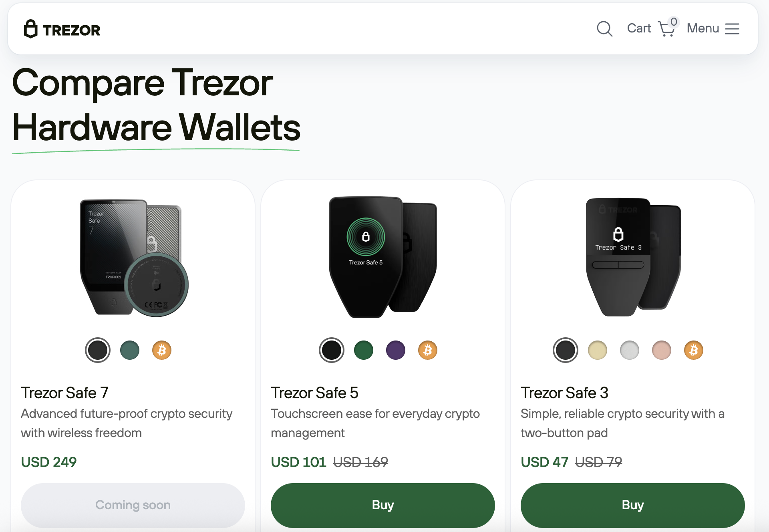The image size is (769, 532).
Task: Open the shopping cart icon
Action: tap(666, 29)
